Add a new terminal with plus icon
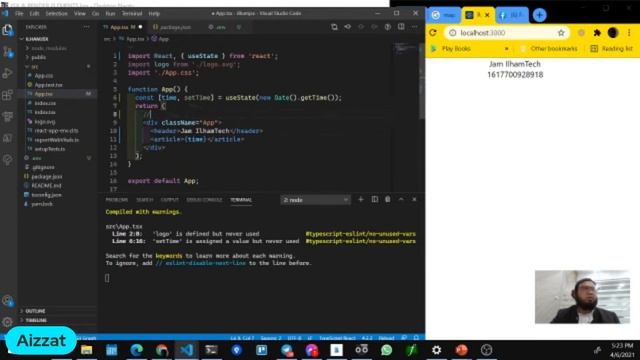The image size is (640, 360). coord(360,200)
